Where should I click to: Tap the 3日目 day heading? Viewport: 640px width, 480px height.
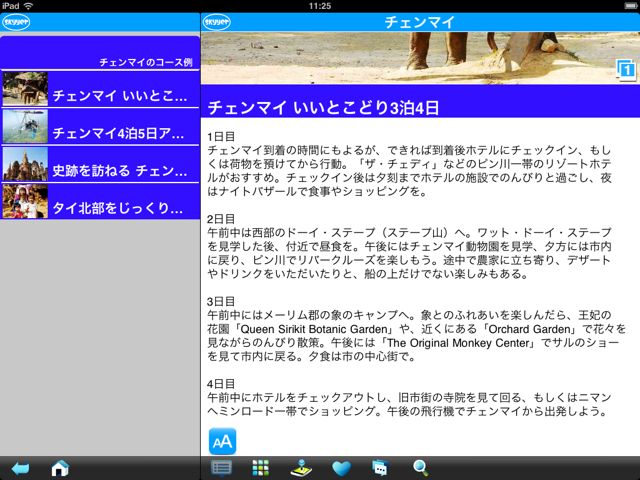pos(221,301)
